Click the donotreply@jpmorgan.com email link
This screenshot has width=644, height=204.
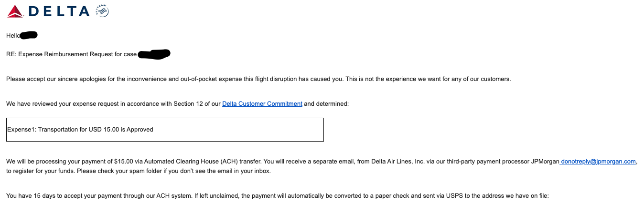598,162
